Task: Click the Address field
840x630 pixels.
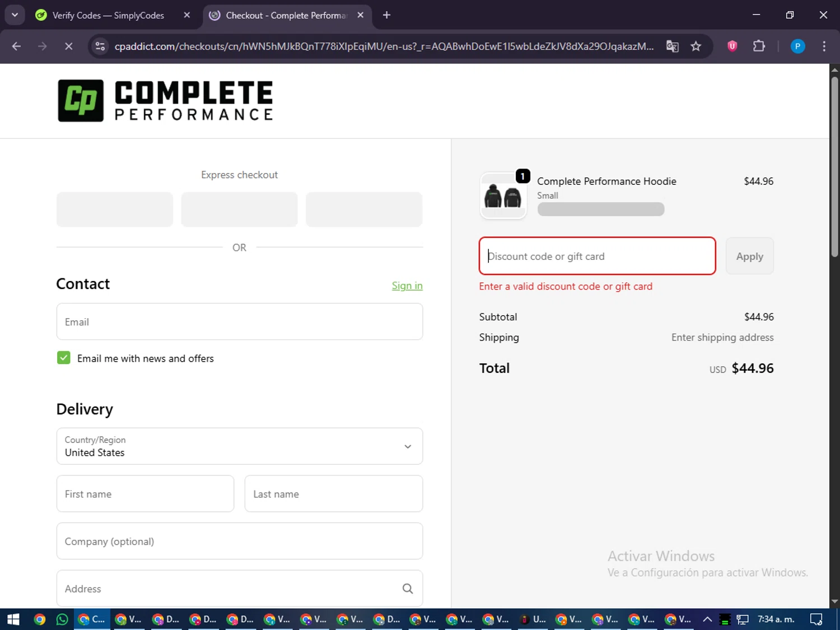Action: pyautogui.click(x=240, y=589)
